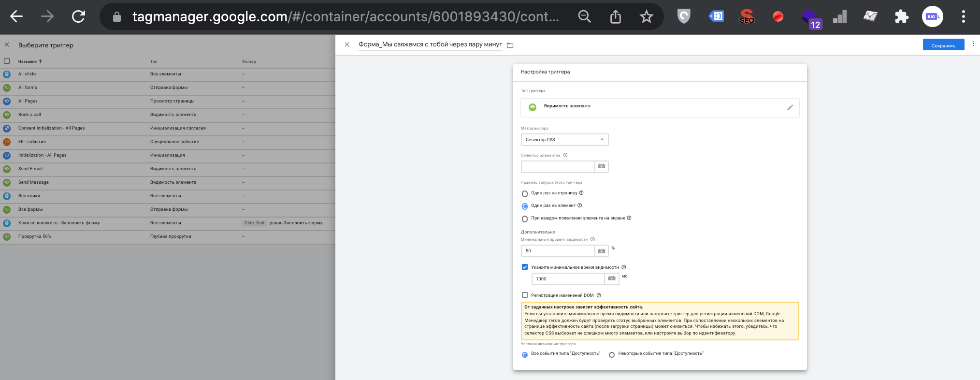Click the minimum visibility percent field with 50
This screenshot has height=380, width=980.
coord(558,251)
